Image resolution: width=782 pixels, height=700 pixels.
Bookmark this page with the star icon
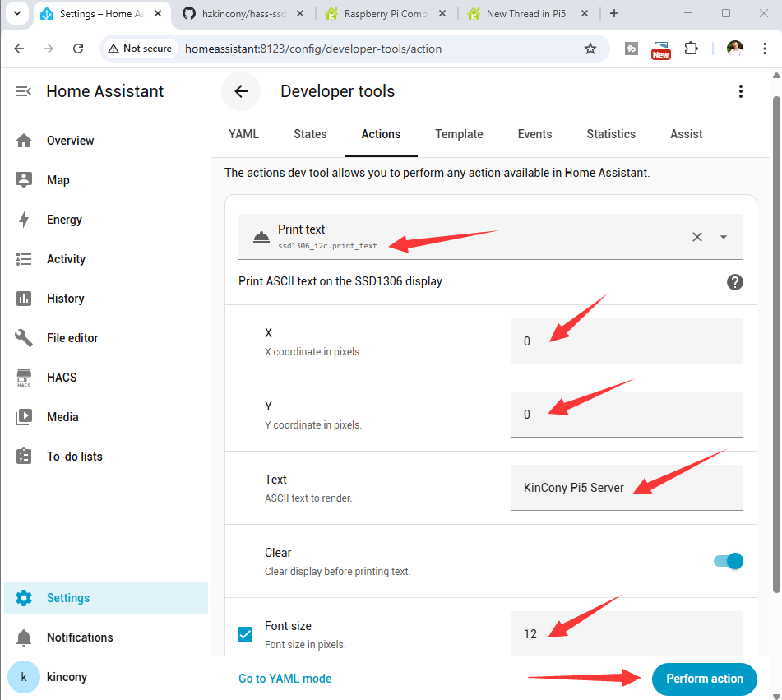(x=590, y=49)
